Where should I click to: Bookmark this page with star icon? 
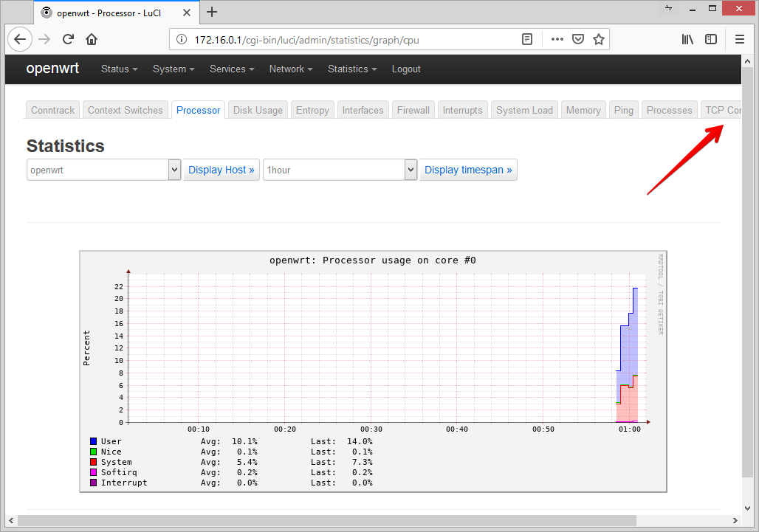599,40
